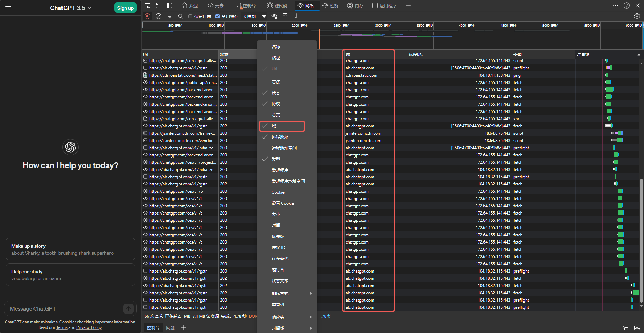
Task: Uncheck 状态 column option
Action: (x=287, y=93)
